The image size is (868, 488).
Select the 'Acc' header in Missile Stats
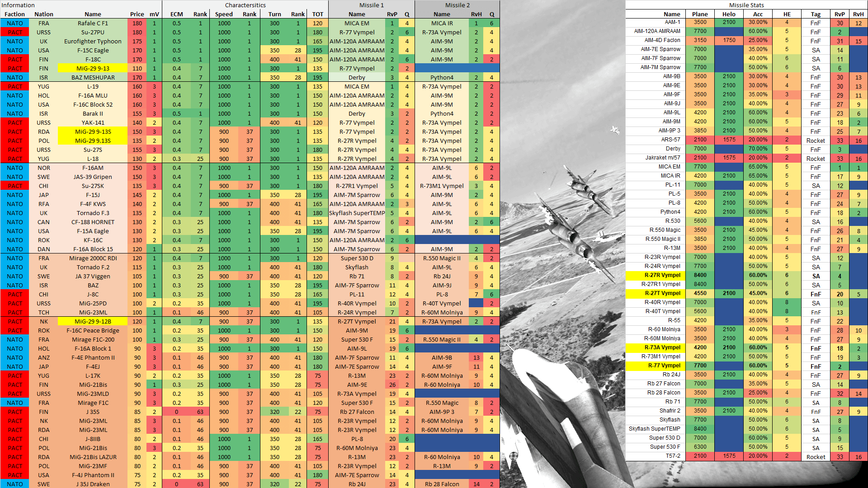point(758,14)
